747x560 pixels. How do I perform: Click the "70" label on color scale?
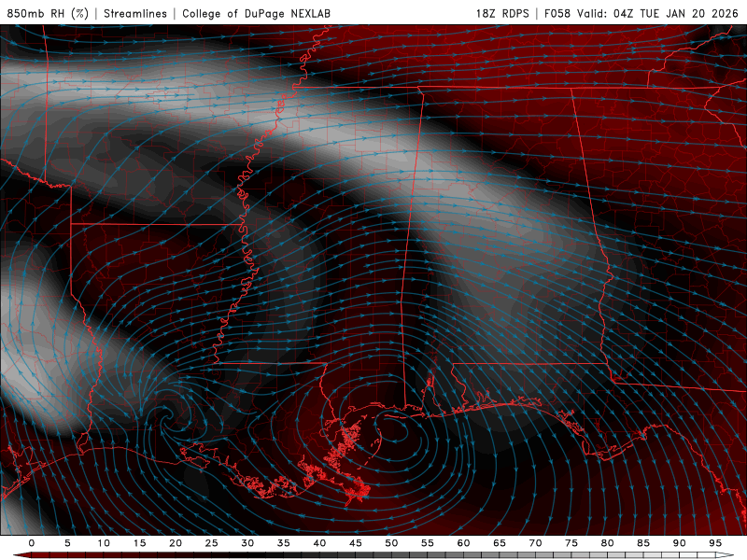535,543
